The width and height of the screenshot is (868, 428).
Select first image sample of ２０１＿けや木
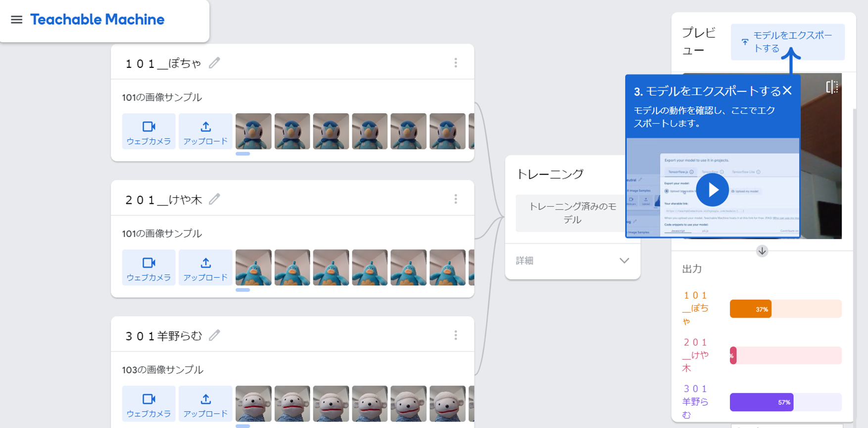253,268
